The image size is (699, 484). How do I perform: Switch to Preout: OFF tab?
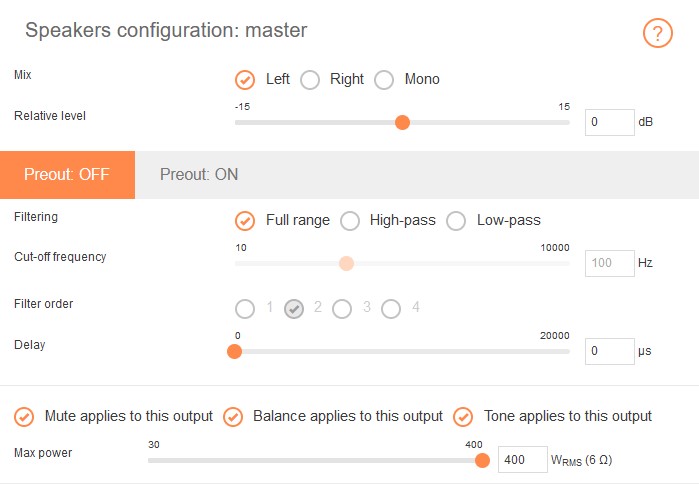click(67, 174)
